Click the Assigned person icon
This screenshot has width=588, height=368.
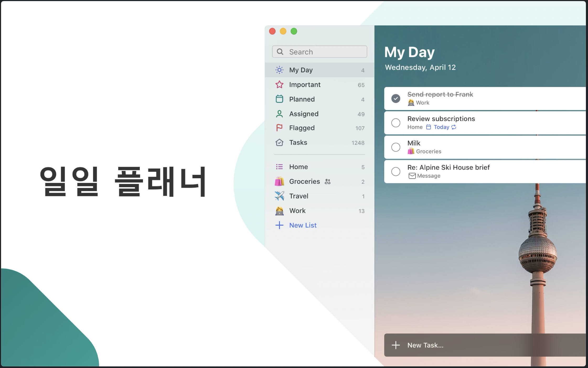click(x=279, y=114)
